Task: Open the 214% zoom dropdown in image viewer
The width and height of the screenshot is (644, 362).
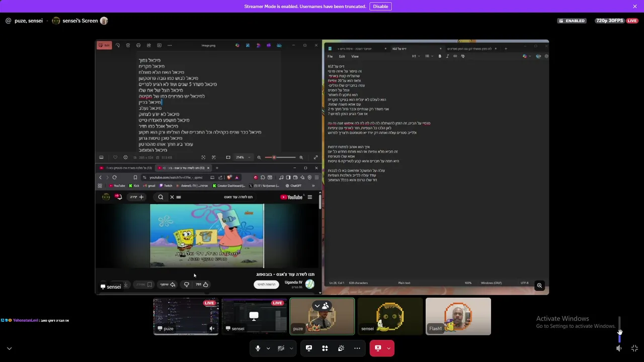Action: click(x=244, y=157)
